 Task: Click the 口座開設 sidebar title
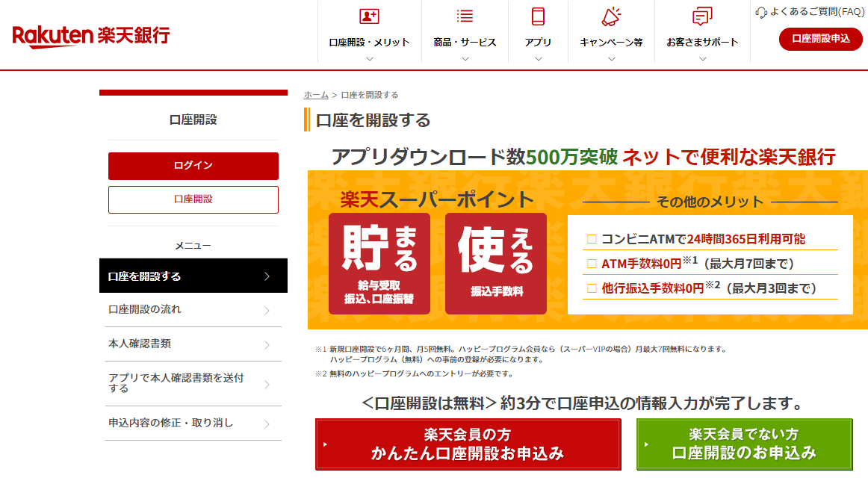pyautogui.click(x=193, y=120)
